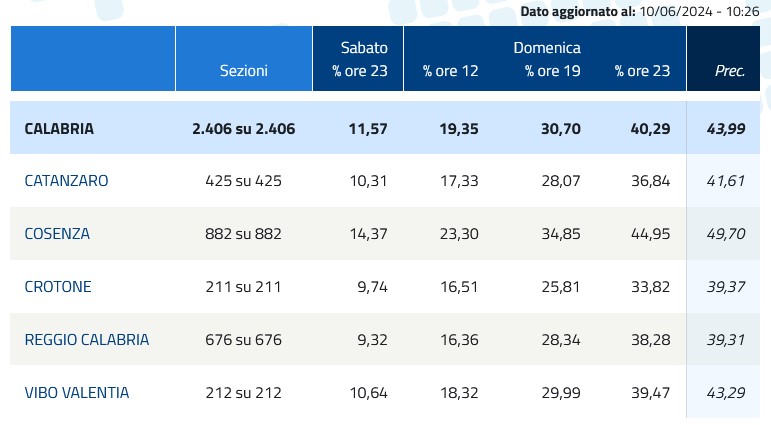Open the VIBO VALENTIA province link
The image size is (771, 425).
coord(77,393)
